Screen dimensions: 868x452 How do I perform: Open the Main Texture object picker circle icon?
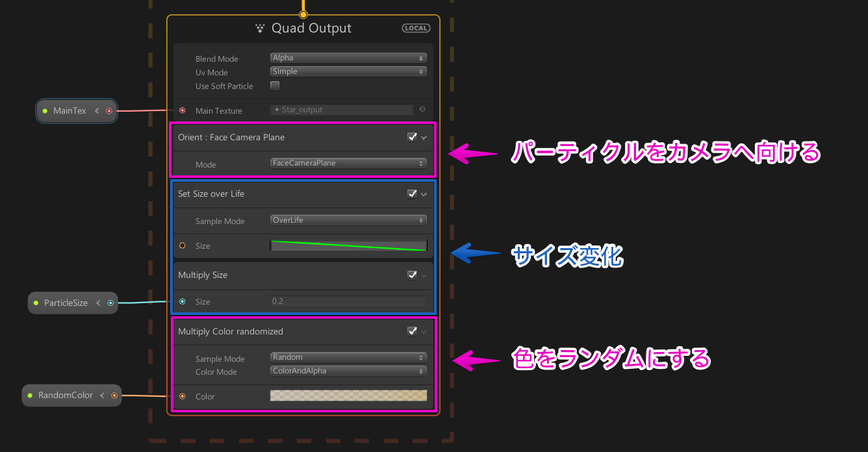click(422, 110)
